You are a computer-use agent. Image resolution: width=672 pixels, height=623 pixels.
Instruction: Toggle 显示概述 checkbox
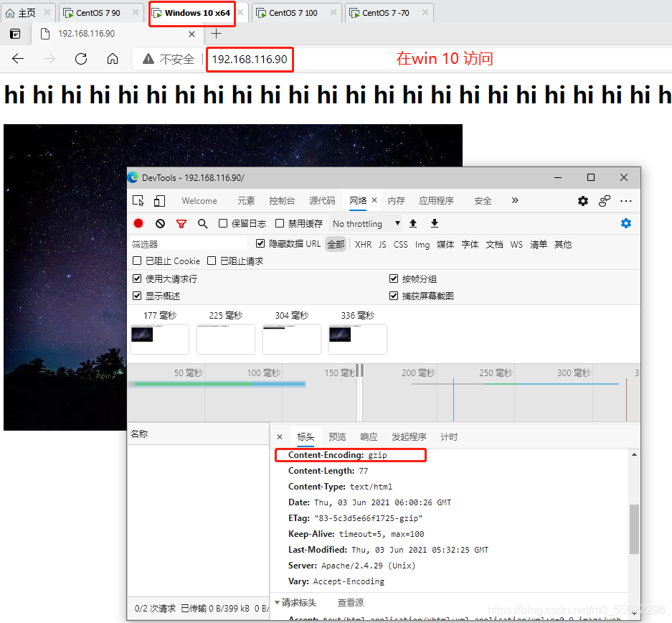(x=137, y=296)
